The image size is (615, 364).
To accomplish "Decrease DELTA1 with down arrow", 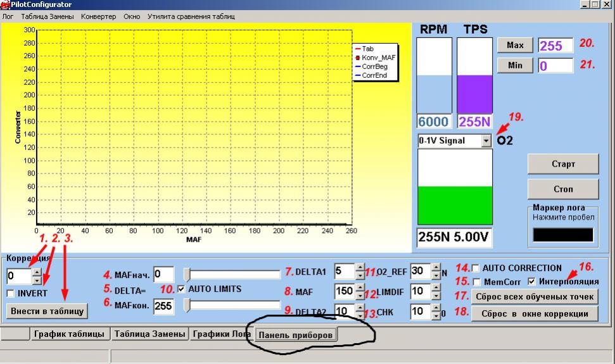I will (360, 275).
